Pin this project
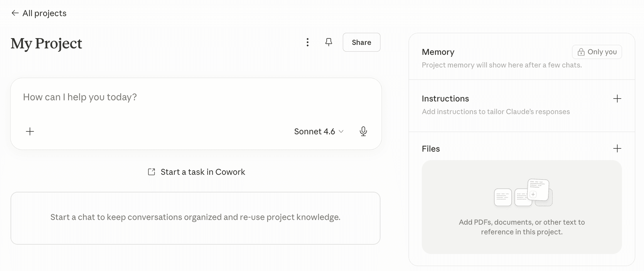644x271 pixels. click(x=328, y=42)
